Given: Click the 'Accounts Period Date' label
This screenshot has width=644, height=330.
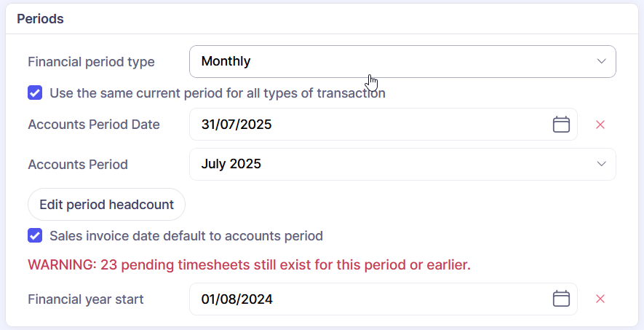Looking at the screenshot, I should point(94,125).
